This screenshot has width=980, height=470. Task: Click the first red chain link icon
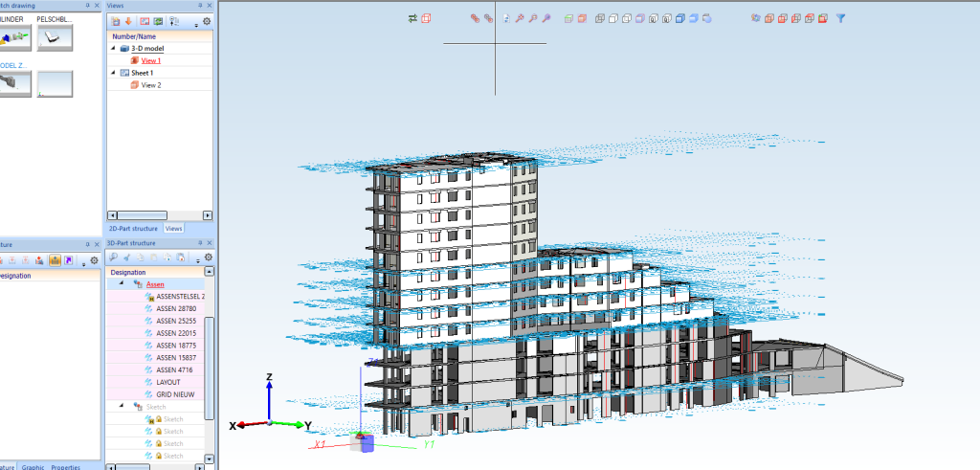tap(474, 18)
